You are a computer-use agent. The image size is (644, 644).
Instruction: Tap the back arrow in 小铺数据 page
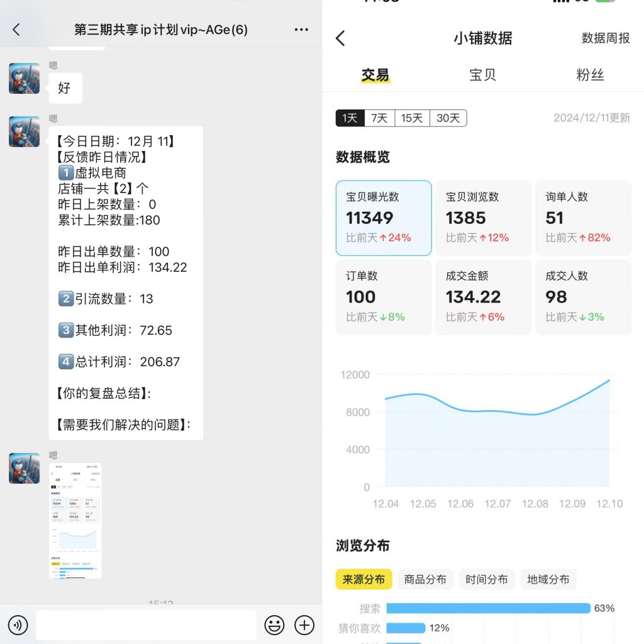(340, 38)
